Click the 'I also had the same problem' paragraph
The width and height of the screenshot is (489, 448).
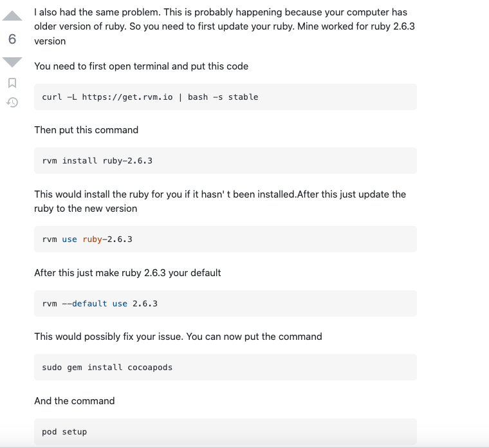coord(221,26)
